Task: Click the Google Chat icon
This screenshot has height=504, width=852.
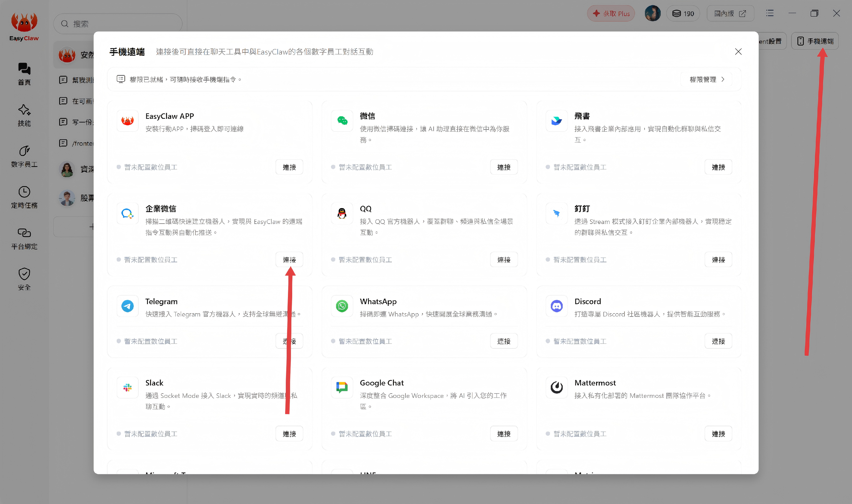Action: (x=342, y=388)
